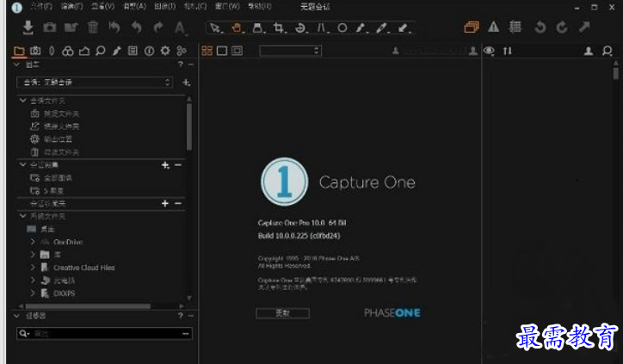Click the Filters search input field
This screenshot has height=364, width=623.
pos(104,333)
